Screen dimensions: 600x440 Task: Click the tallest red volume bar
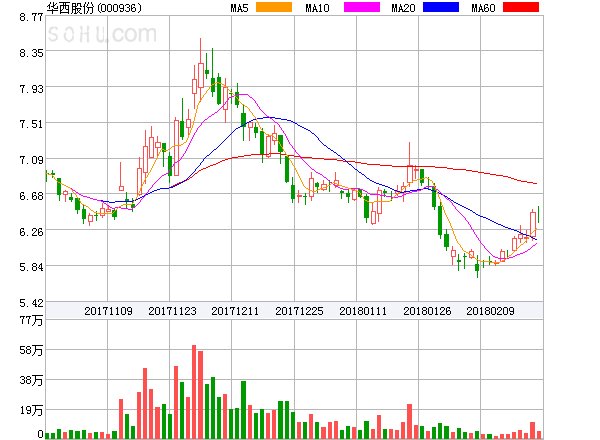(193, 392)
